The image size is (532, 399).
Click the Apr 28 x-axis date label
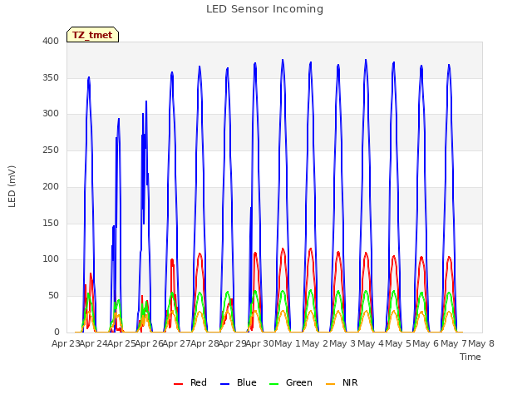tap(204, 343)
